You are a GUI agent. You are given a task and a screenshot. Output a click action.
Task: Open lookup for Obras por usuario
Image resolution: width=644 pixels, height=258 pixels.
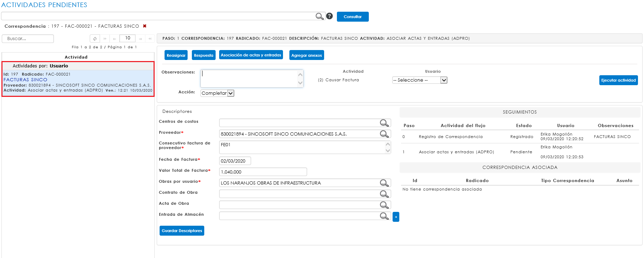pyautogui.click(x=384, y=183)
